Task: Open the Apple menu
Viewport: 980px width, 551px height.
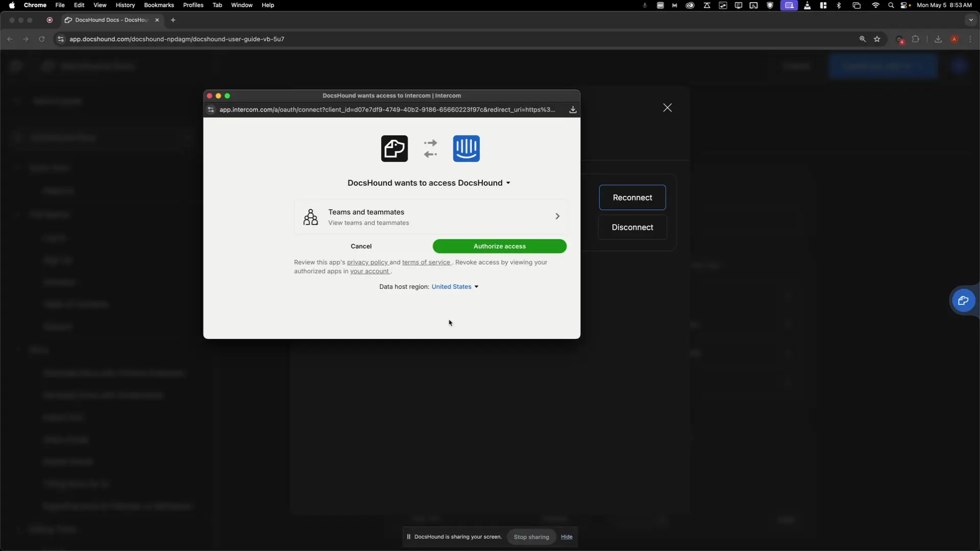Action: (x=12, y=5)
